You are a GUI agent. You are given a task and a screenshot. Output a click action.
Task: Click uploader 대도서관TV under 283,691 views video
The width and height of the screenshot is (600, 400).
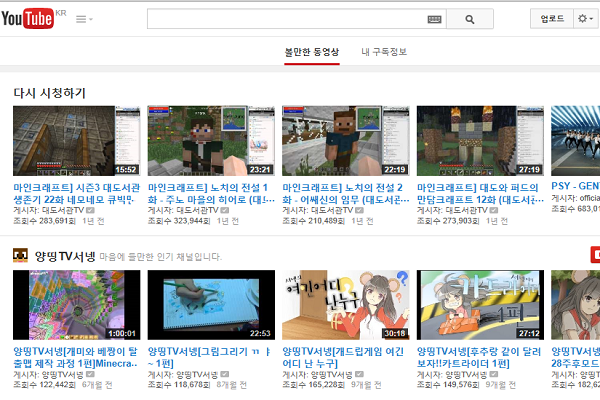(62, 210)
